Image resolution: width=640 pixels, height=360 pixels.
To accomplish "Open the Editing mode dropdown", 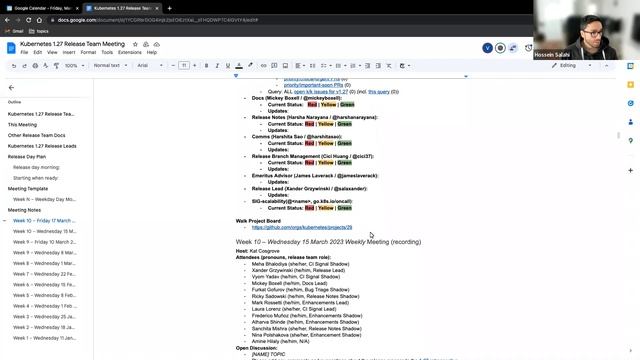I will [571, 66].
